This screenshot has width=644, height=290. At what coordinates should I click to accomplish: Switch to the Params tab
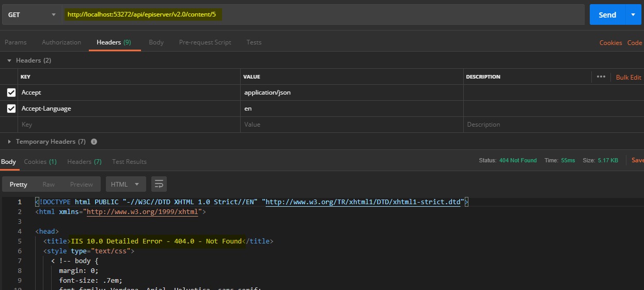(x=15, y=42)
